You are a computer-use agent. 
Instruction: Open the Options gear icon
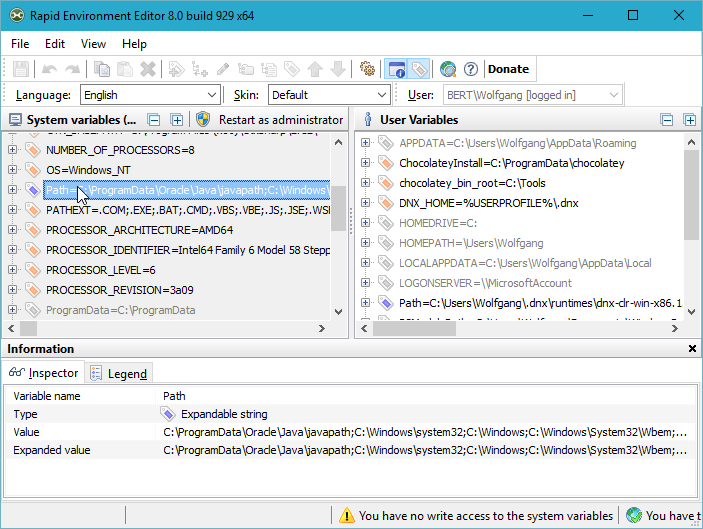(367, 69)
